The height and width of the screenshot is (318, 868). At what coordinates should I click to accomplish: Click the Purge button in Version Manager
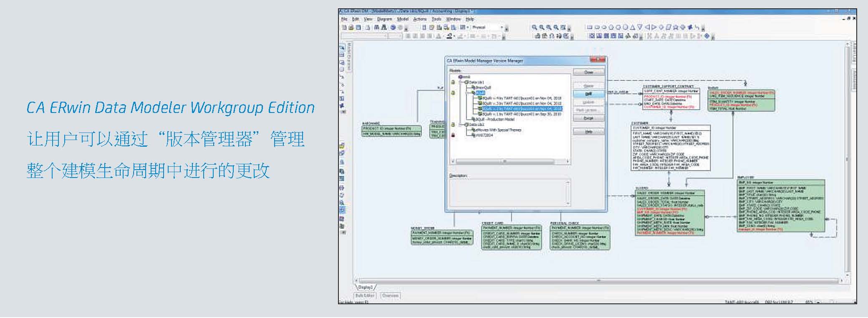589,118
